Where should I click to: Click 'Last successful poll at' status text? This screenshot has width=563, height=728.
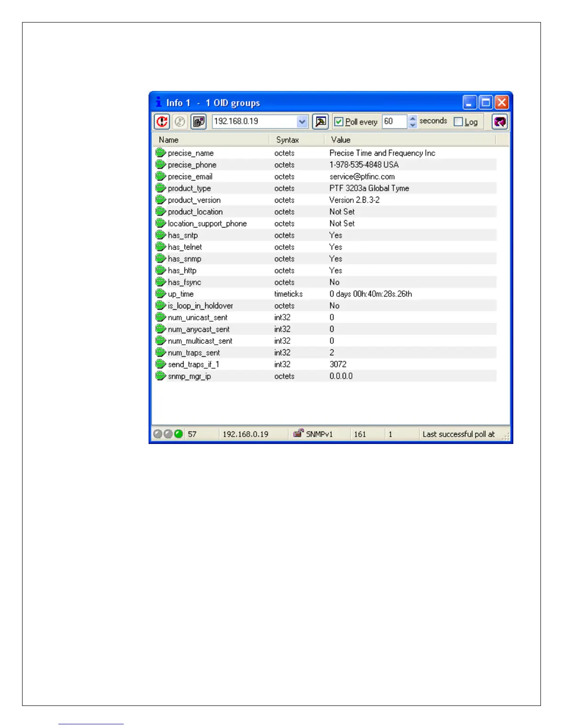click(459, 434)
